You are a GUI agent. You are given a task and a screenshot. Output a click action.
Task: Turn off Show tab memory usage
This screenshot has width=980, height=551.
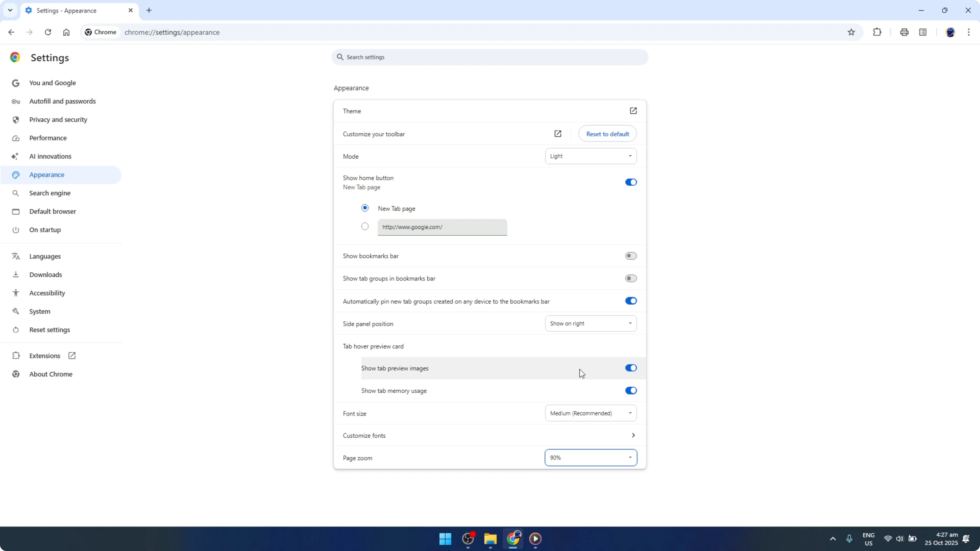tap(630, 390)
